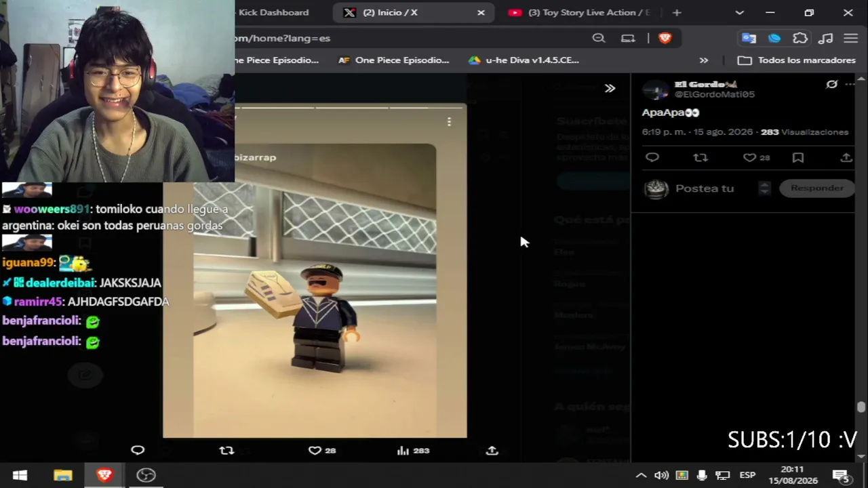Open the Windows Start menu

pyautogui.click(x=20, y=475)
